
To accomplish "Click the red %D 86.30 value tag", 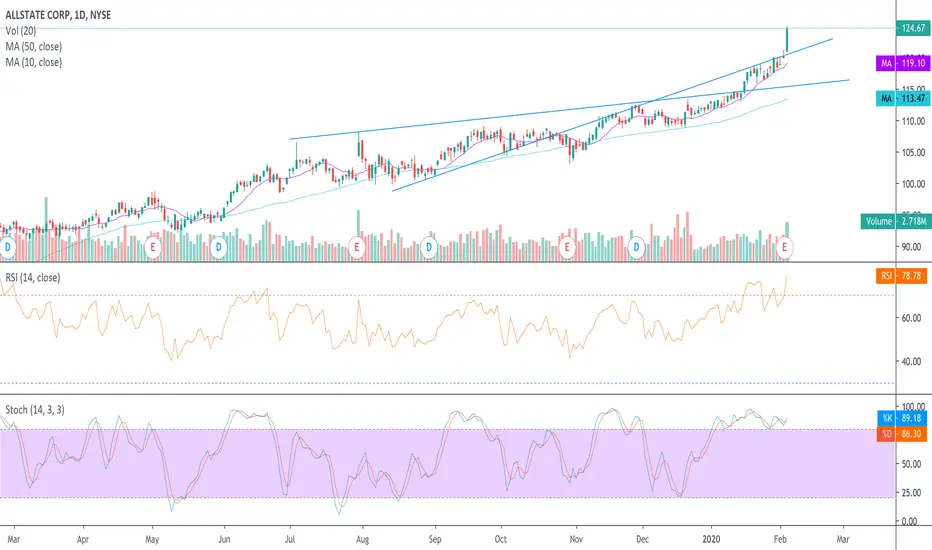I will (901, 434).
